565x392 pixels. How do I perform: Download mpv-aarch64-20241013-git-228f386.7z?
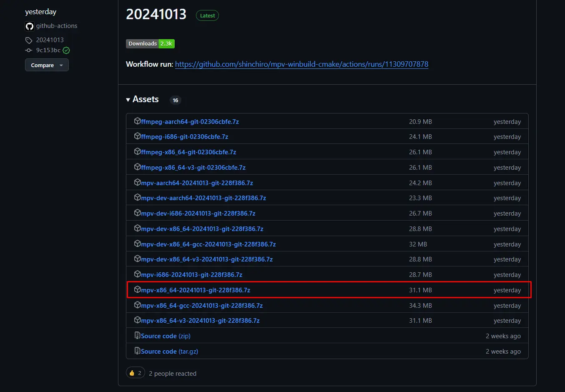(197, 183)
